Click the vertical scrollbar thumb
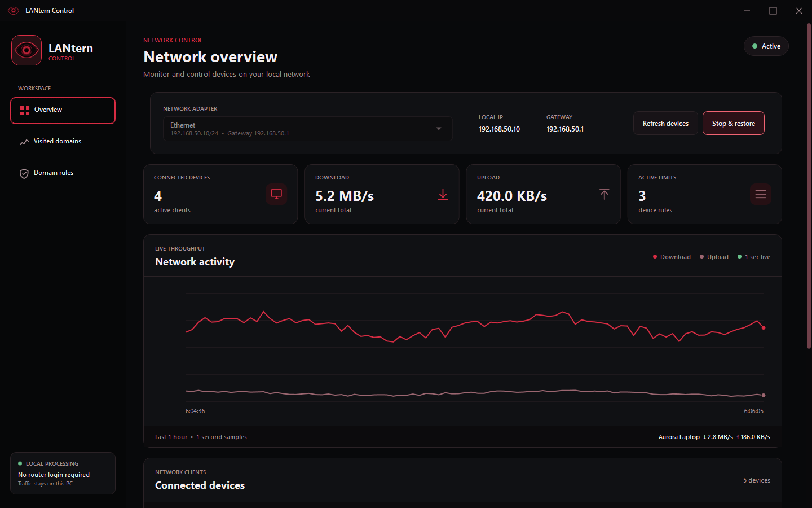The image size is (812, 508). (x=809, y=186)
